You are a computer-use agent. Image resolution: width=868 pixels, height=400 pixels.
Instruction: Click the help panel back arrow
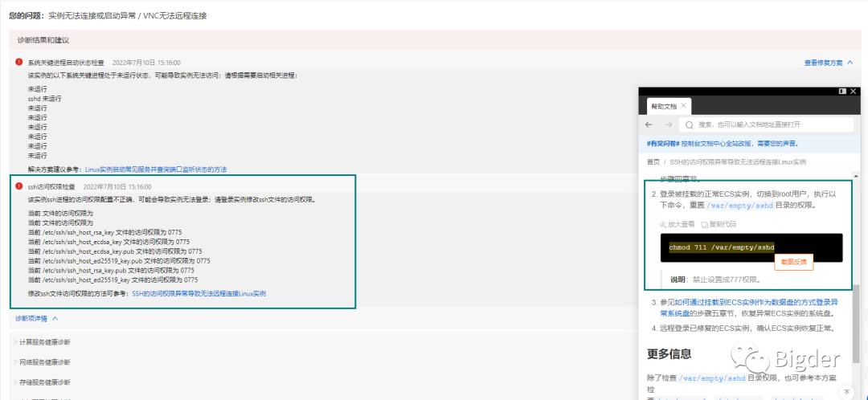(x=649, y=124)
